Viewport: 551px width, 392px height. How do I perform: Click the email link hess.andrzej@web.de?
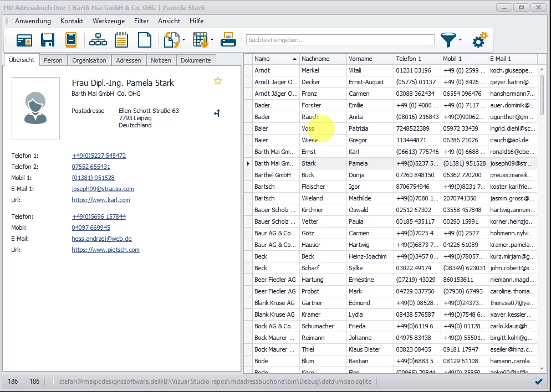(x=101, y=239)
